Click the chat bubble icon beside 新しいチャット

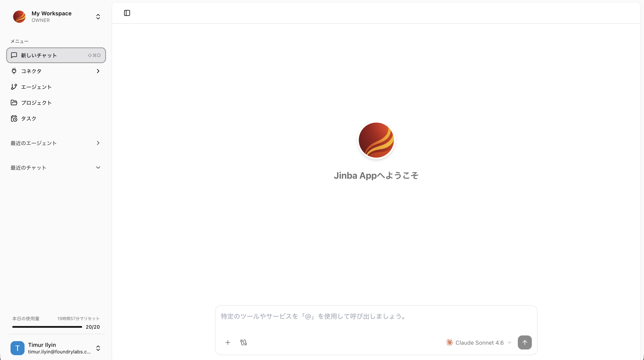[x=14, y=55]
